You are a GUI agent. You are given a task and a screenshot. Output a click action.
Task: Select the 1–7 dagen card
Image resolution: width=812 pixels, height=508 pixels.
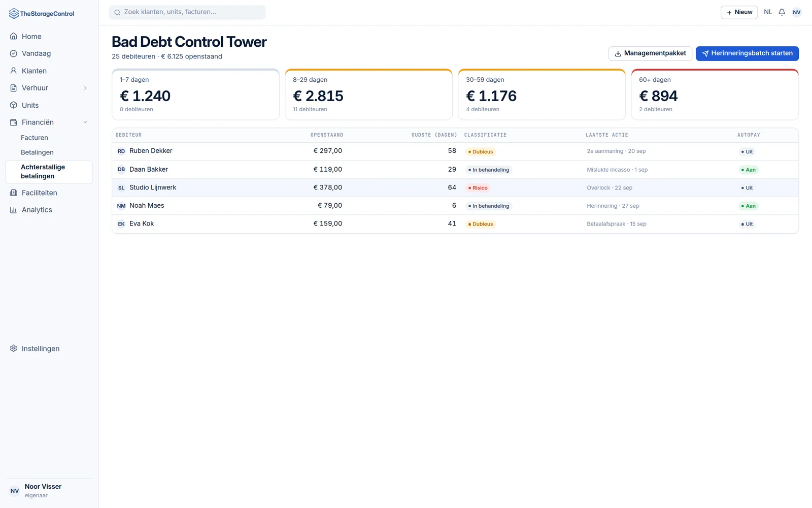click(195, 94)
